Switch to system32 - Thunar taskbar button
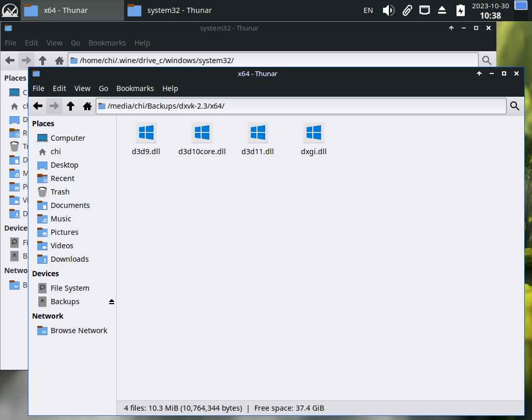Image resolution: width=532 pixels, height=420 pixels. [176, 10]
